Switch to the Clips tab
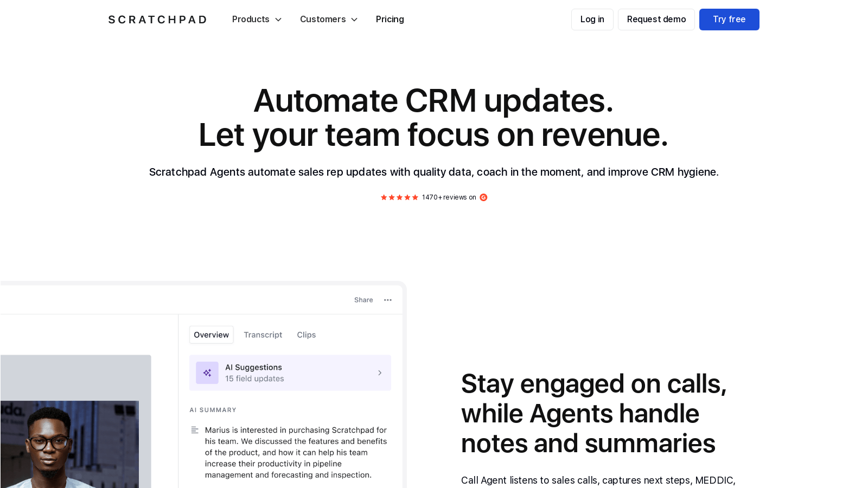 (x=306, y=335)
